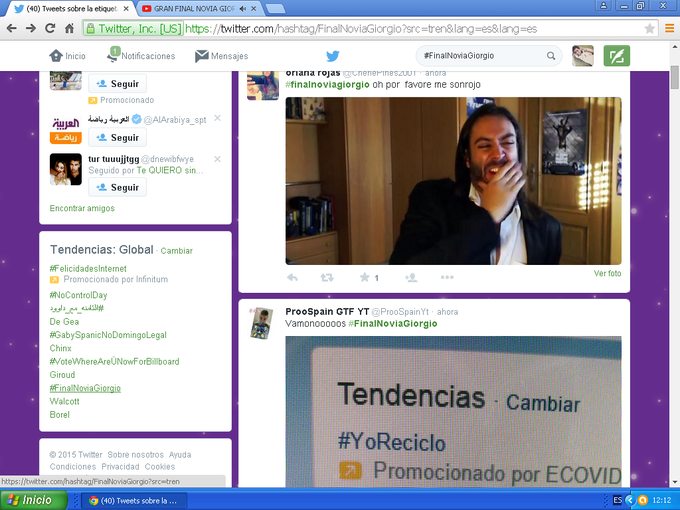680x510 pixels.
Task: Follow tur tuuujjtgg with Seguir button
Action: 118,187
